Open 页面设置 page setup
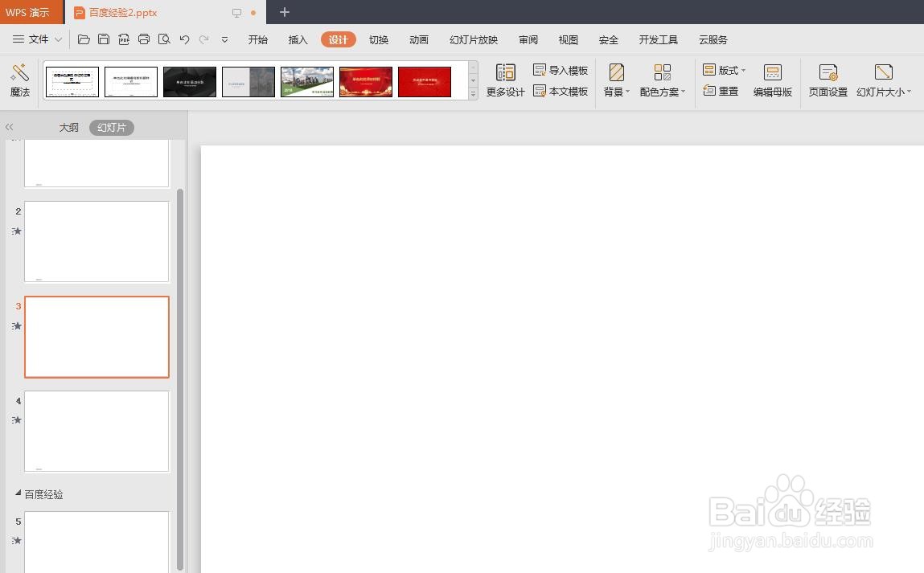The height and width of the screenshot is (573, 924). click(x=828, y=80)
